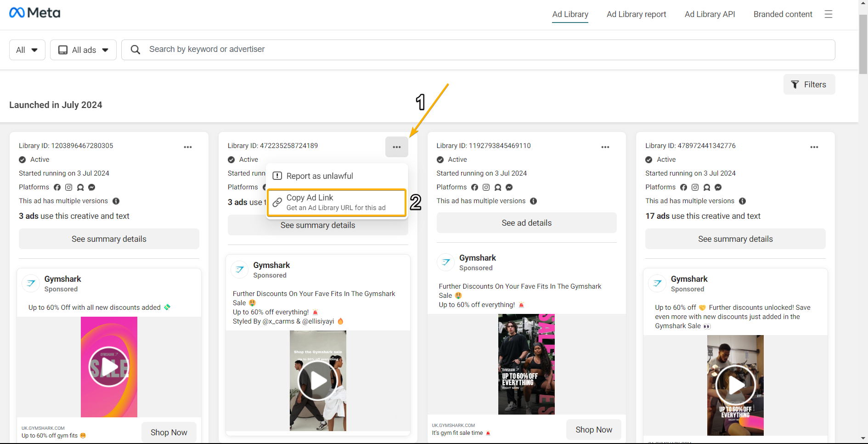868x444 pixels.
Task: Switch to Ad Library report tab
Action: [x=636, y=14]
